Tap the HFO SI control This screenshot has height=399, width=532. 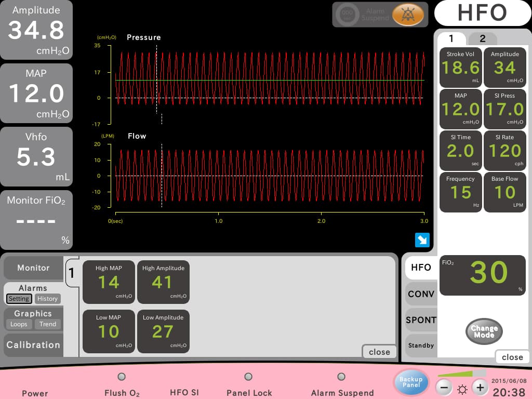coord(184,392)
